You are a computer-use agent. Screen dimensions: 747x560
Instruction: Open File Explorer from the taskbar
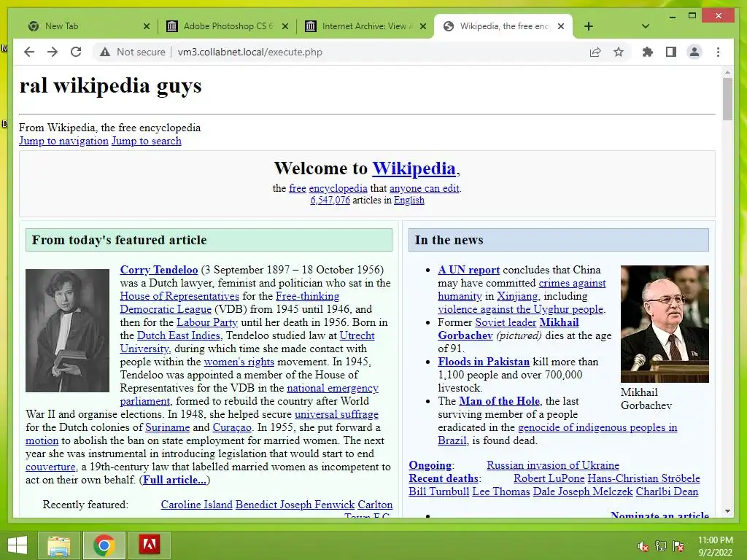tap(58, 545)
